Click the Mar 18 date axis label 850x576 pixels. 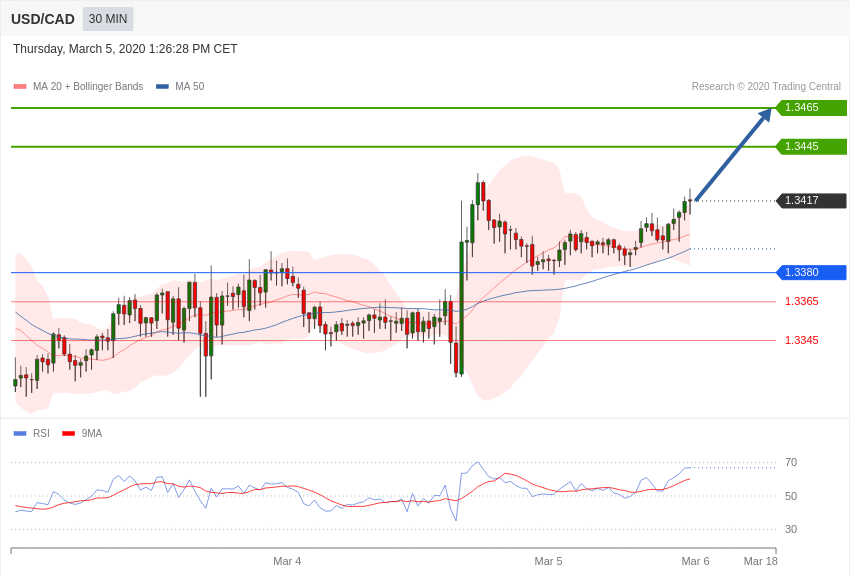click(761, 561)
